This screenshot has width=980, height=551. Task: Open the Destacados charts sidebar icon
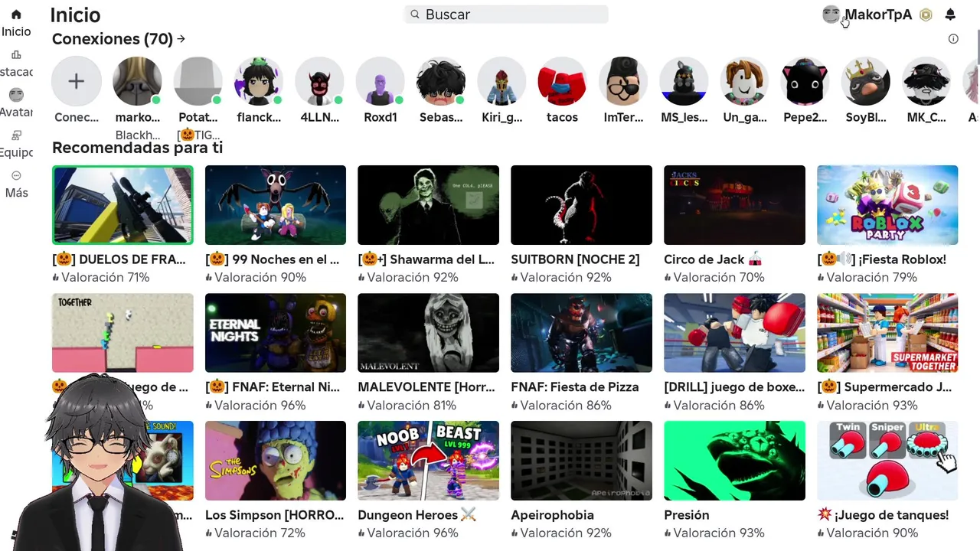(16, 55)
